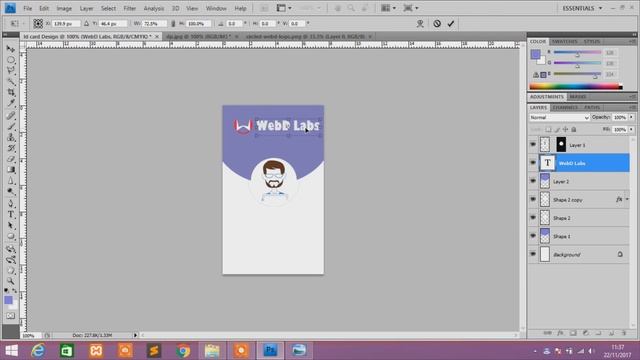The width and height of the screenshot is (640, 360).
Task: Hide the Background layer
Action: pyautogui.click(x=533, y=254)
